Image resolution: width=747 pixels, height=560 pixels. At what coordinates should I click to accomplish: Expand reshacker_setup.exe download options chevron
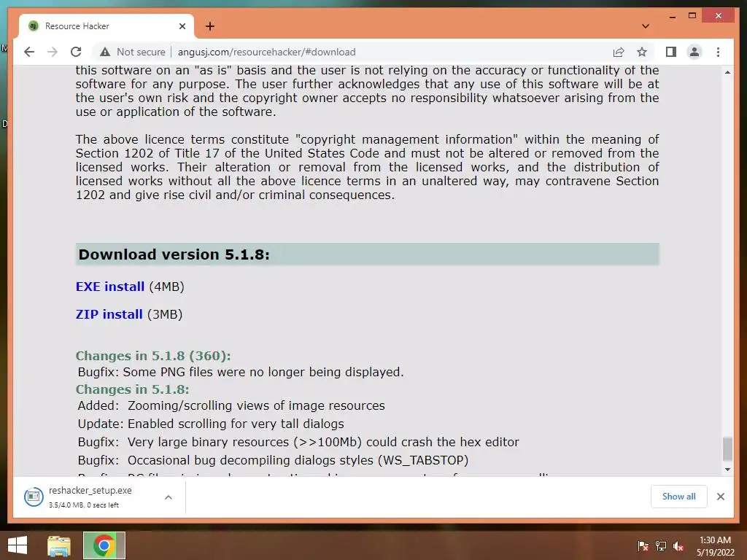(x=169, y=497)
